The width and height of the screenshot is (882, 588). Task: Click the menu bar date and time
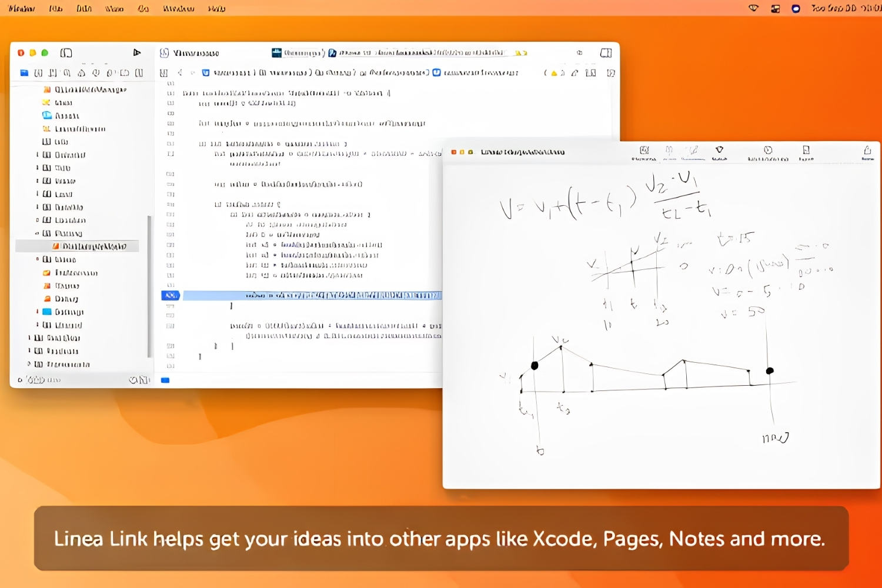846,8
